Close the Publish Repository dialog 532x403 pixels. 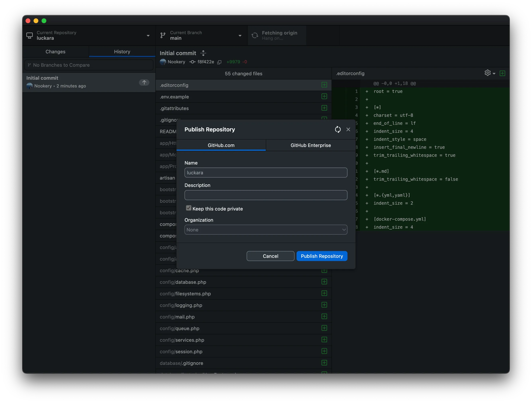(x=348, y=130)
